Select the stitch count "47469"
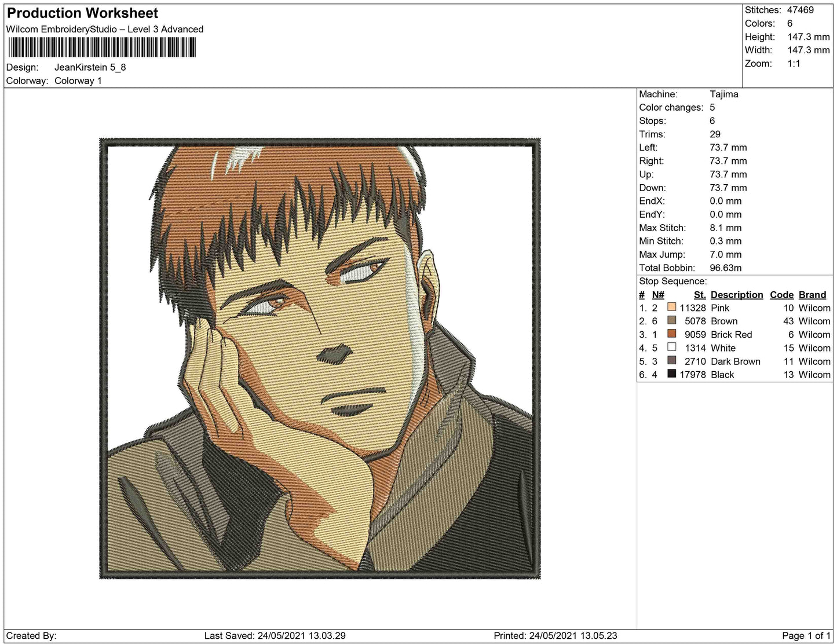 tap(800, 10)
